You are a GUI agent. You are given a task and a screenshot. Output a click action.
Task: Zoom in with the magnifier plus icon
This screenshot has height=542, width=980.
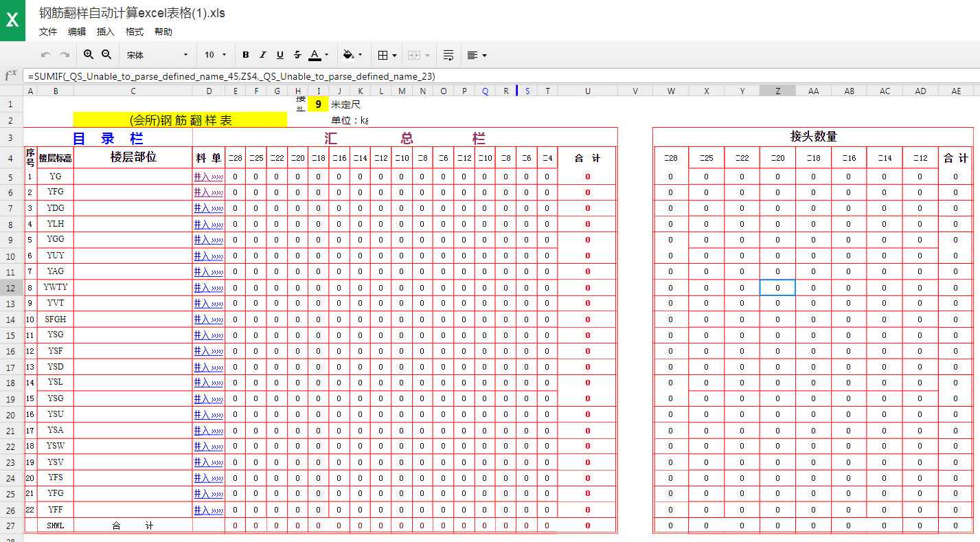point(89,55)
